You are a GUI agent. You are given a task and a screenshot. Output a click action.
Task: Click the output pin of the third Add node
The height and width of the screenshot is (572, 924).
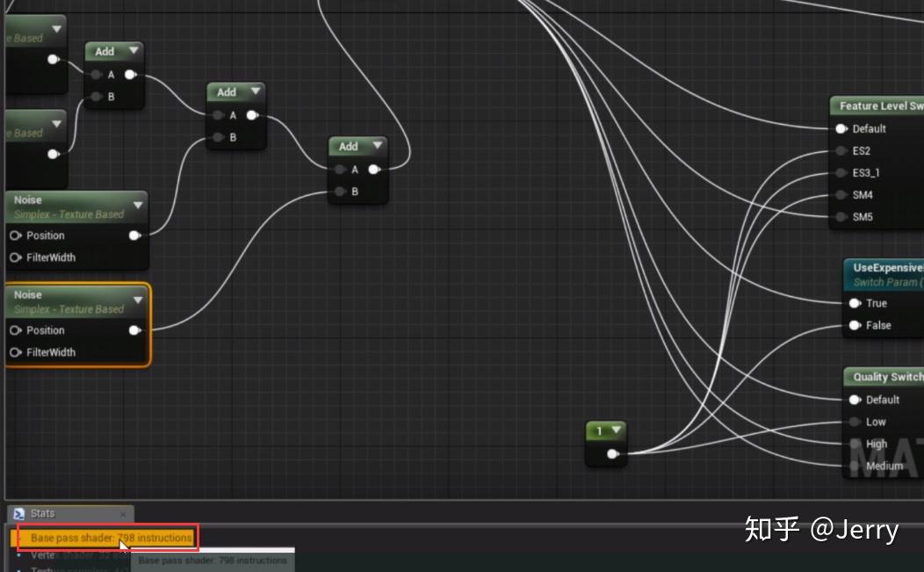(374, 169)
